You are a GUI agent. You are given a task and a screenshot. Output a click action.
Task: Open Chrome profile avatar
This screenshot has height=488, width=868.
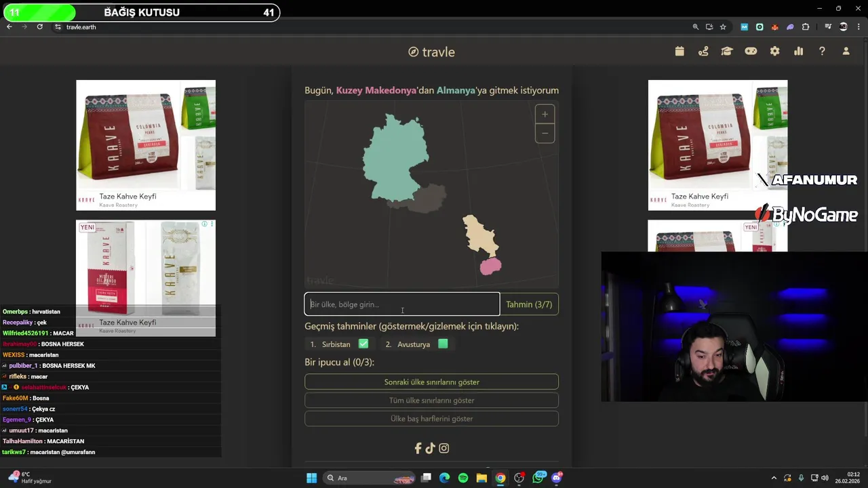(843, 27)
